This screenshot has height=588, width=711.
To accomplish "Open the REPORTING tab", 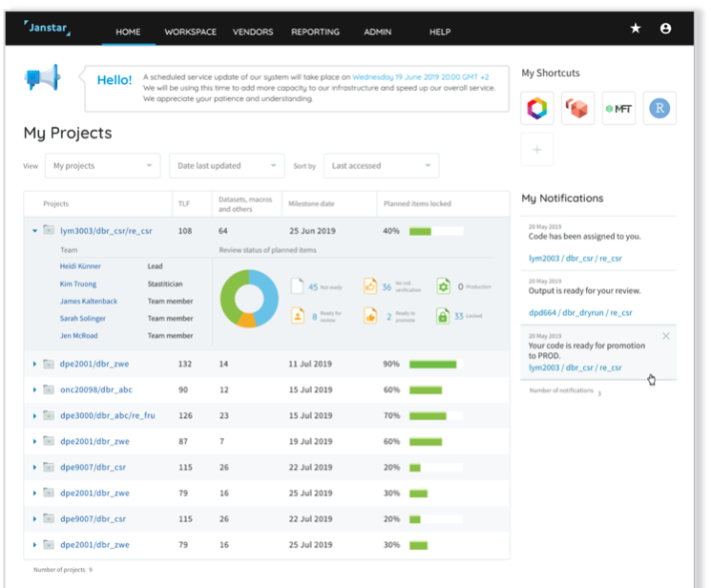I will click(x=315, y=31).
